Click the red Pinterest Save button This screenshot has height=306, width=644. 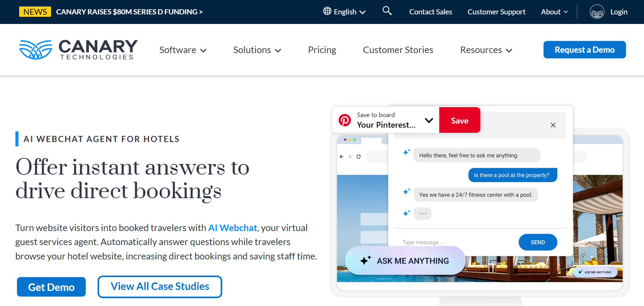pyautogui.click(x=459, y=120)
